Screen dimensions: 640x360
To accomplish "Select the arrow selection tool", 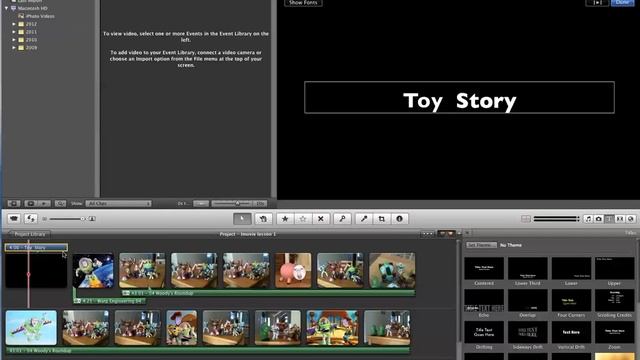I will tap(242, 219).
